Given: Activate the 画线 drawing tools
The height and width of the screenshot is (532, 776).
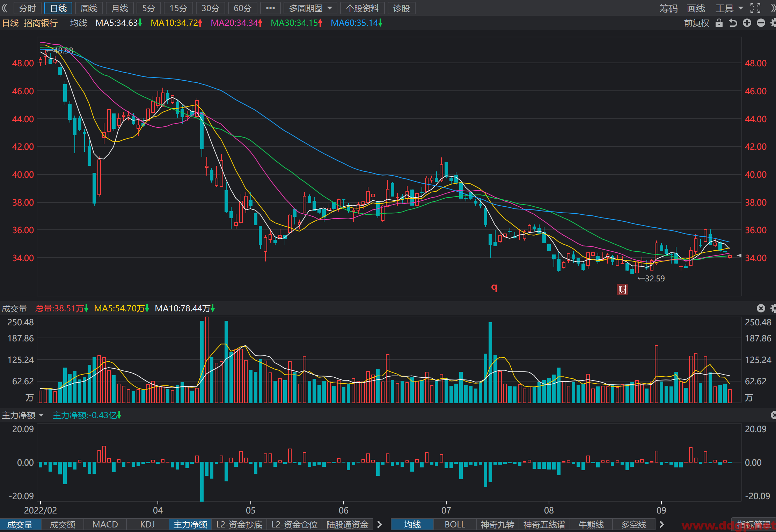Looking at the screenshot, I should tap(696, 8).
